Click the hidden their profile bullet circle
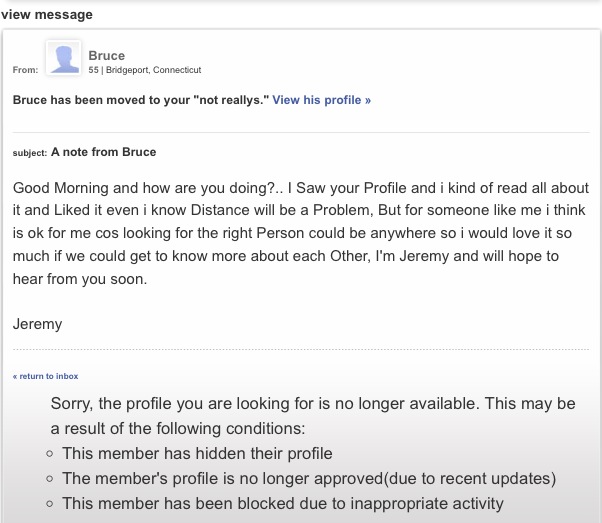This screenshot has width=602, height=523. pos(49,453)
